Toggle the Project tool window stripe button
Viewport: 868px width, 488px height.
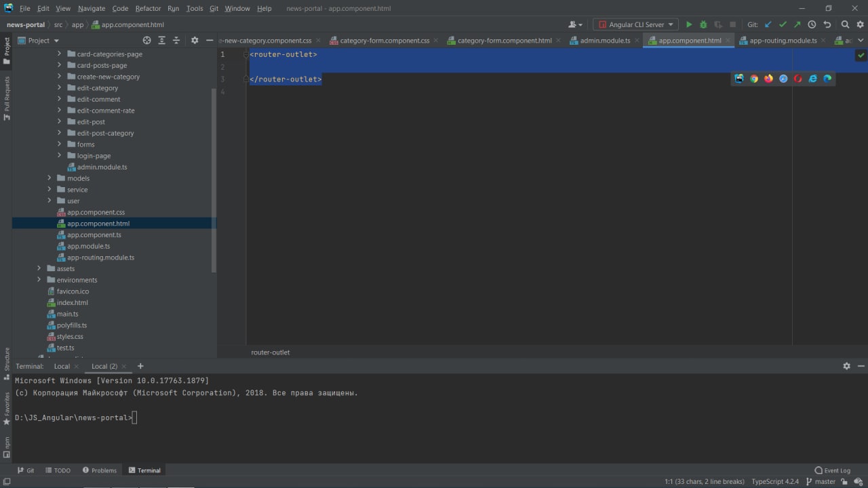(x=7, y=51)
